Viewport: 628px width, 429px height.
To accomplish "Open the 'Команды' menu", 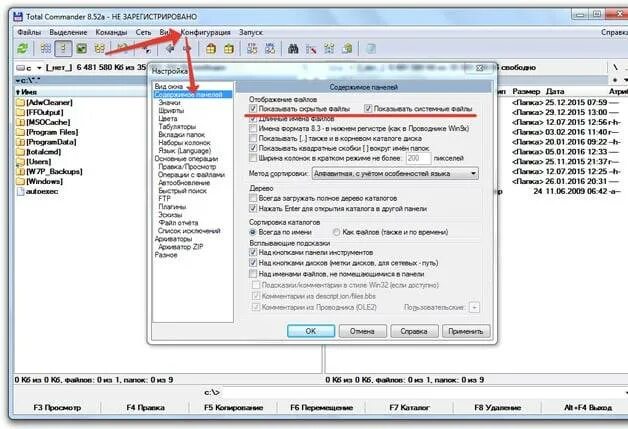I will point(111,32).
